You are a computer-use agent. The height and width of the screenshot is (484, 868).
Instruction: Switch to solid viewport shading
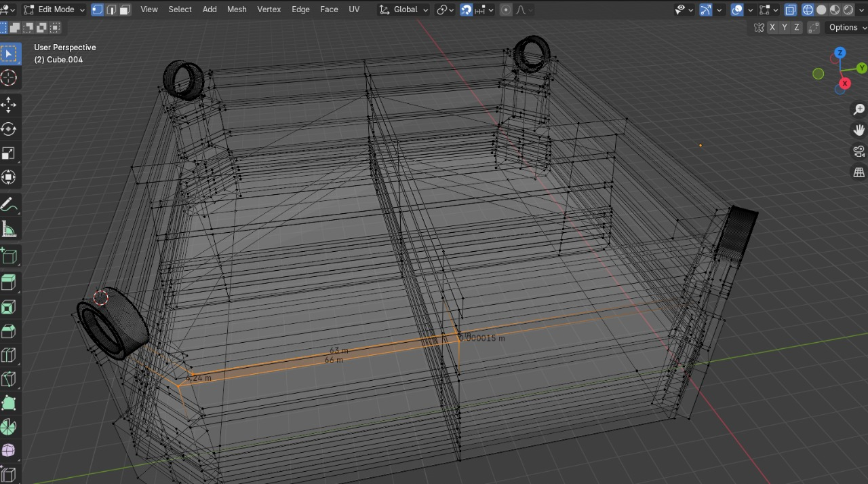pos(821,10)
